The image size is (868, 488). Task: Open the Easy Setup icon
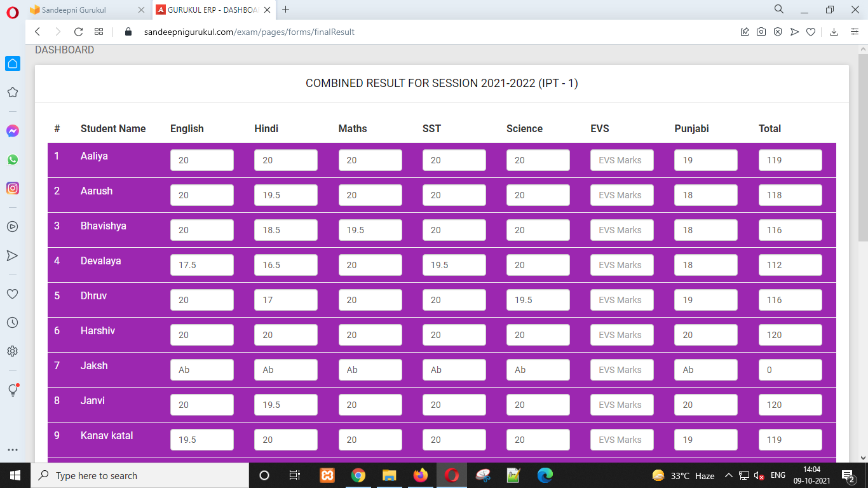point(855,32)
